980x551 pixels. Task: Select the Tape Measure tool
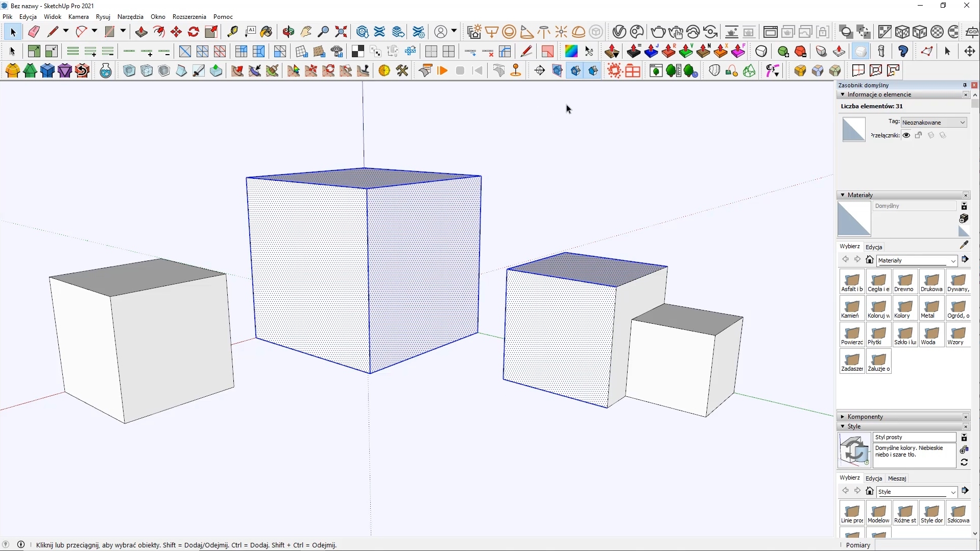(232, 32)
